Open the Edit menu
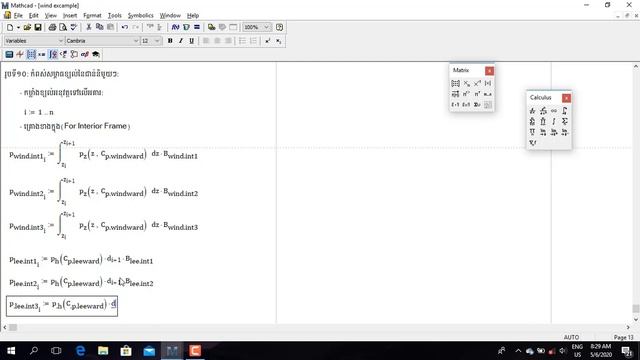The height and width of the screenshot is (360, 640). [33, 16]
